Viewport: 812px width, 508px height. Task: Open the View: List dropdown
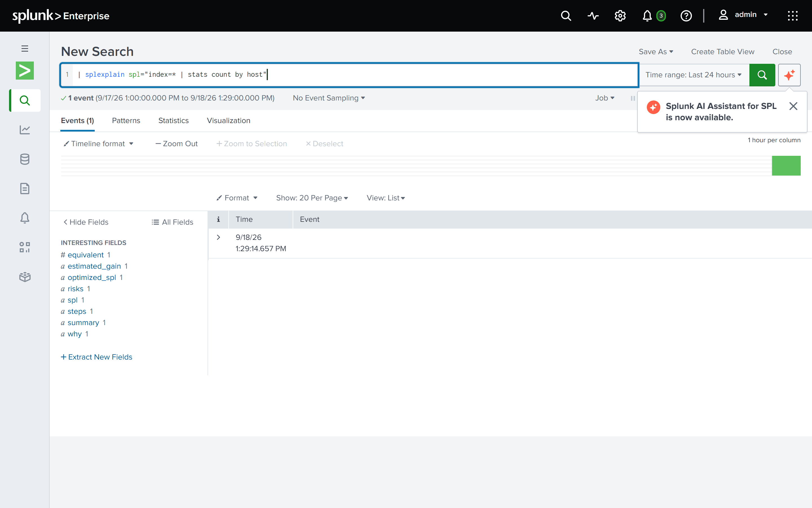pos(386,198)
